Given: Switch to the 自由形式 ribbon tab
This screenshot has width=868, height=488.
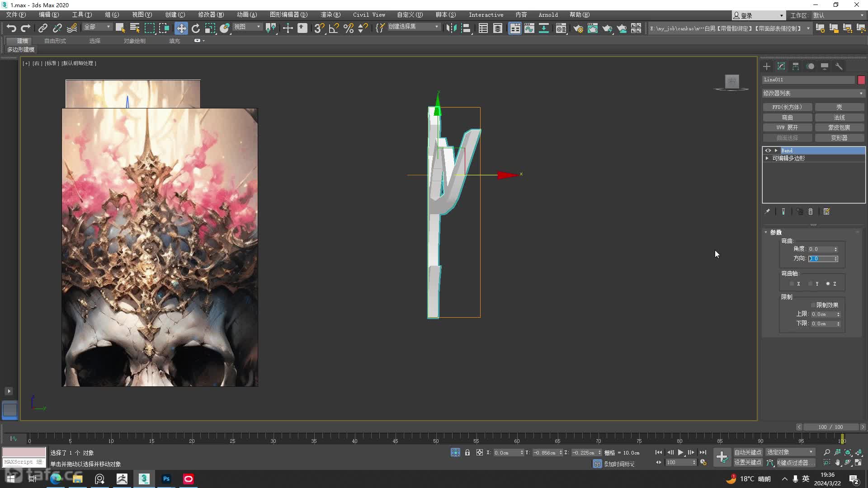Looking at the screenshot, I should 55,41.
